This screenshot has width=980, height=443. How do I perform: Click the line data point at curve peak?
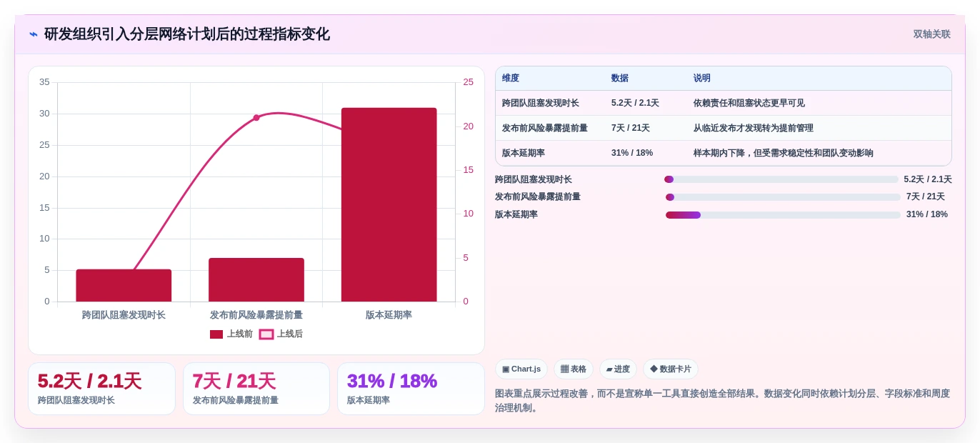coord(256,118)
